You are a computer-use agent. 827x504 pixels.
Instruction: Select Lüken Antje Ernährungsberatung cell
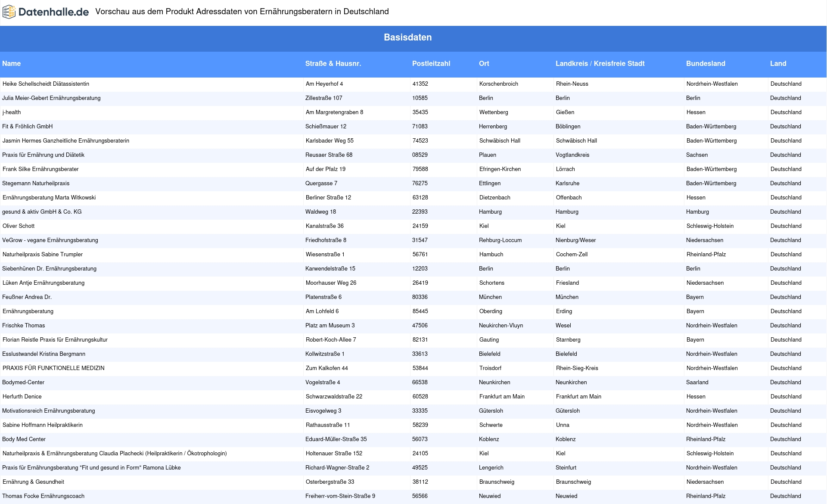tap(44, 283)
